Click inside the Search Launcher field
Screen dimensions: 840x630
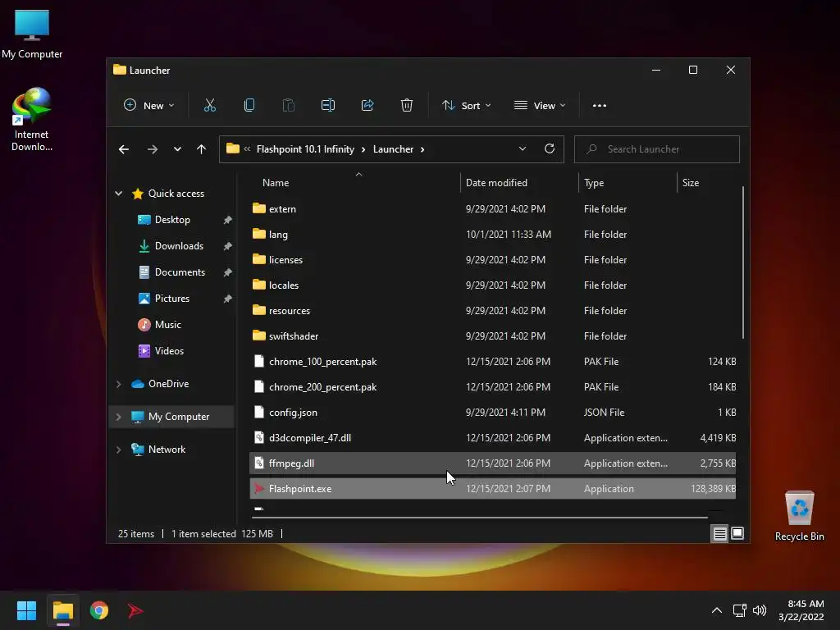click(x=657, y=149)
